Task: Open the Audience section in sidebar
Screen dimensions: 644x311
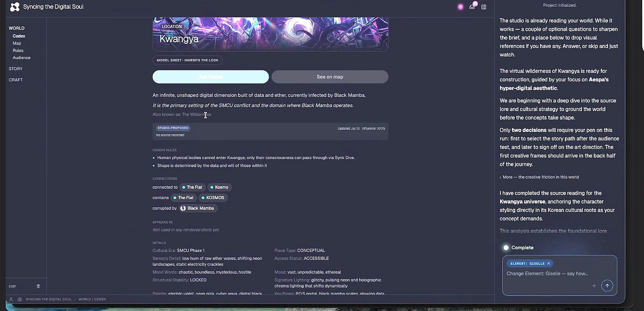Action: (22, 58)
